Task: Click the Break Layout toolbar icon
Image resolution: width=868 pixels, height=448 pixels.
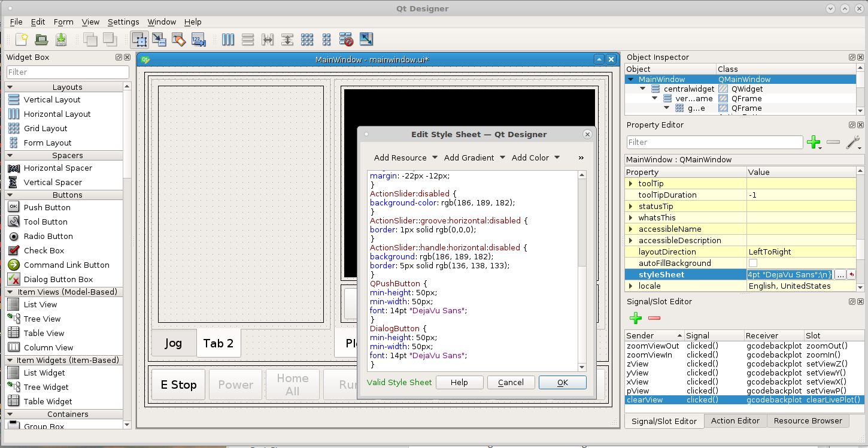Action: tap(347, 40)
